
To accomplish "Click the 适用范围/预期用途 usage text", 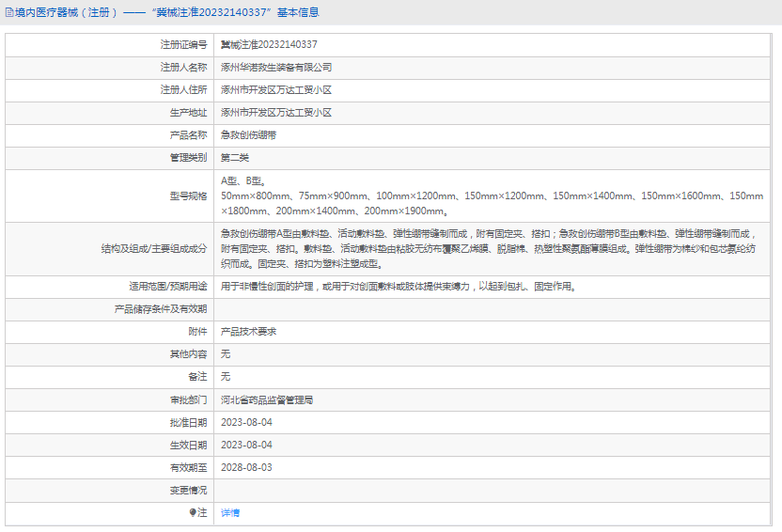I will [399, 287].
